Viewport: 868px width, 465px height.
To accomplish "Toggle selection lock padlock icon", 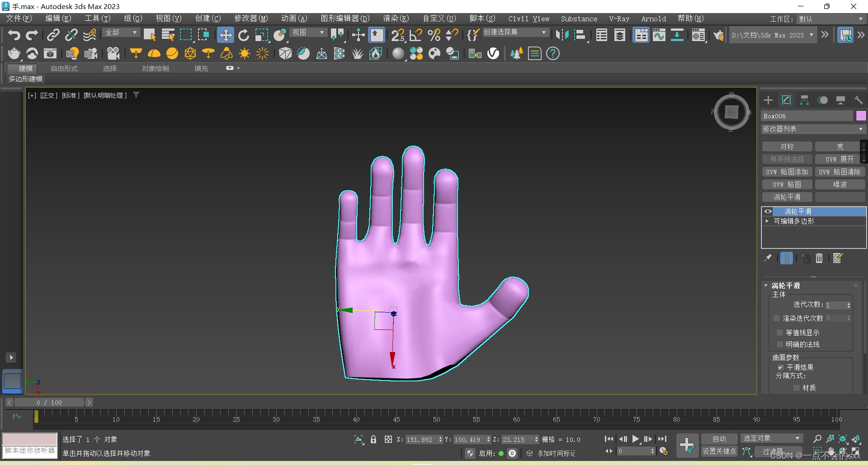I will (x=373, y=439).
